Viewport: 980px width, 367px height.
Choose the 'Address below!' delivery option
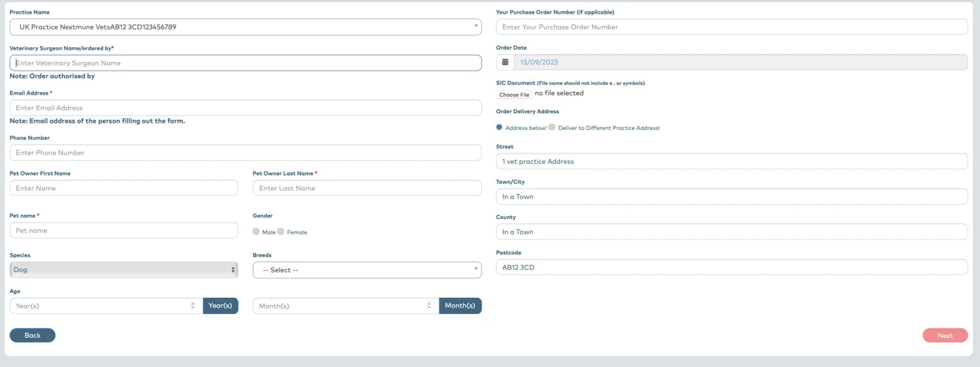click(x=500, y=127)
